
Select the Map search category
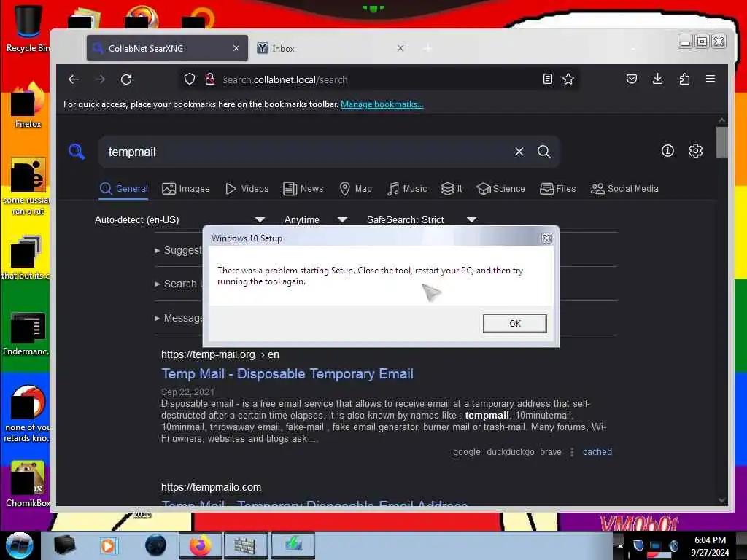click(355, 189)
